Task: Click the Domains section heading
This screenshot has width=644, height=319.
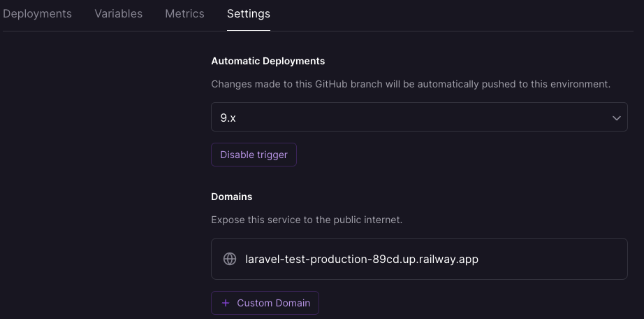Action: (x=232, y=197)
